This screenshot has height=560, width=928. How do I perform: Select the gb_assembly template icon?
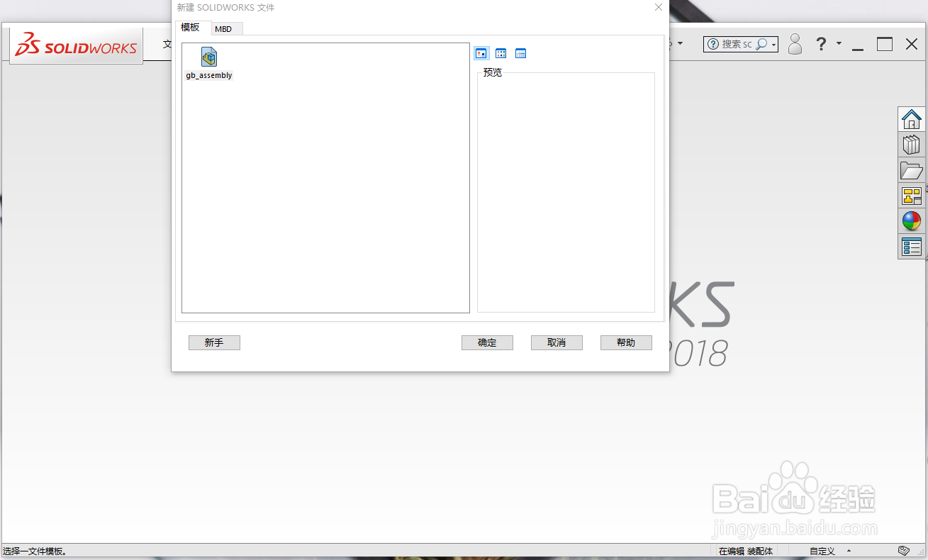click(209, 57)
